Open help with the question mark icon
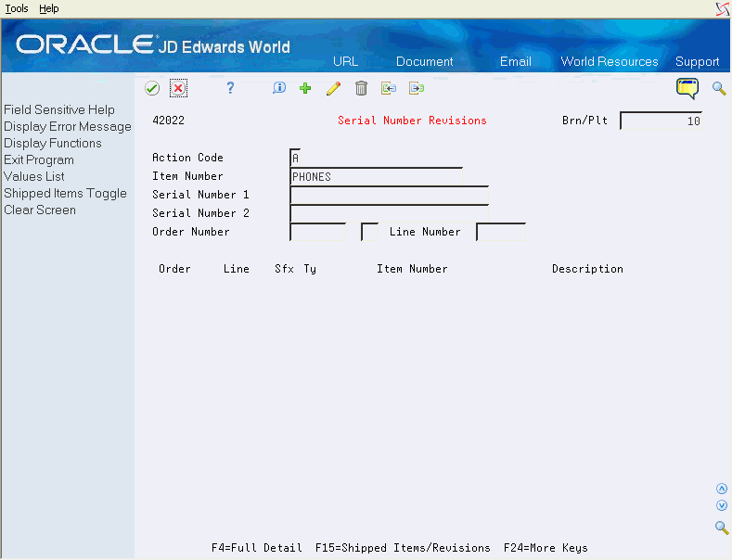Viewport: 732px width, 560px height. (x=230, y=88)
